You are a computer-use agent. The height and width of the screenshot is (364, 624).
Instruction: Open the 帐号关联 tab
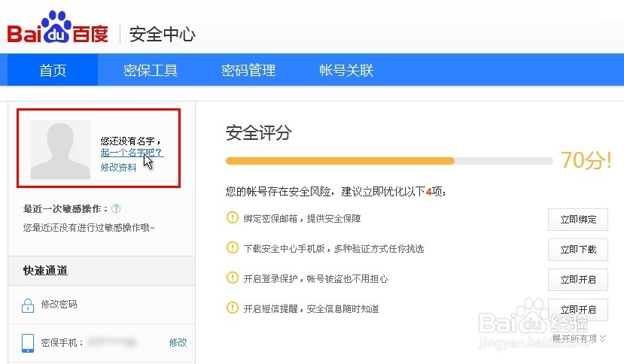(346, 71)
